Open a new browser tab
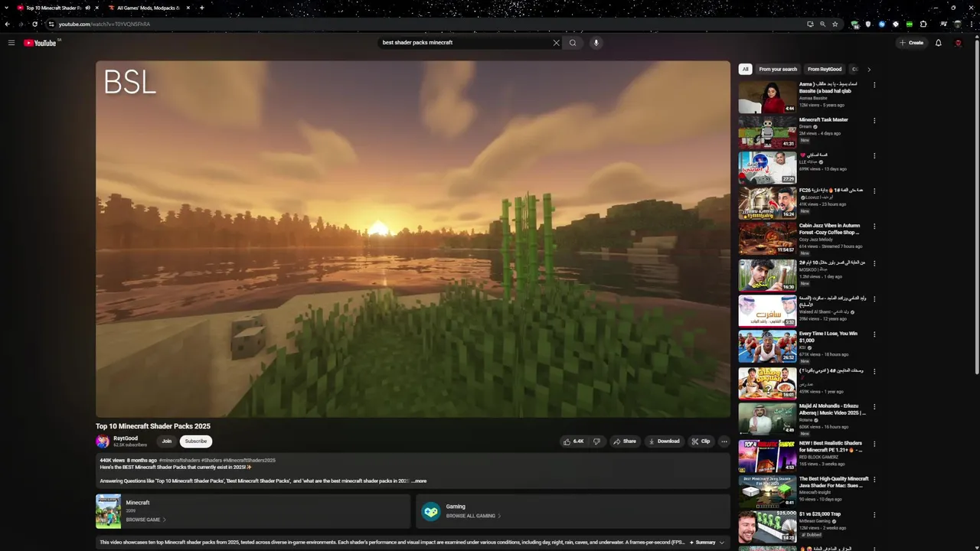This screenshot has width=980, height=551. [201, 8]
